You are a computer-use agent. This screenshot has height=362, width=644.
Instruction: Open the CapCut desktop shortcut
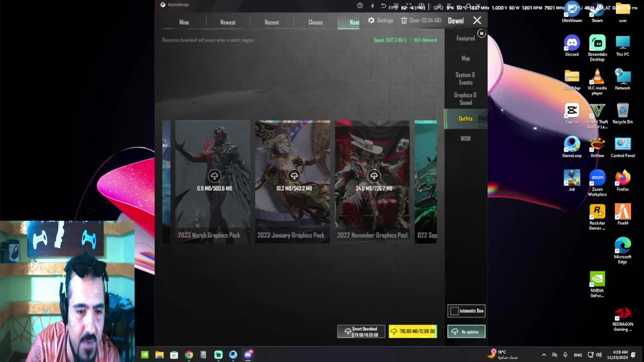coord(572,114)
